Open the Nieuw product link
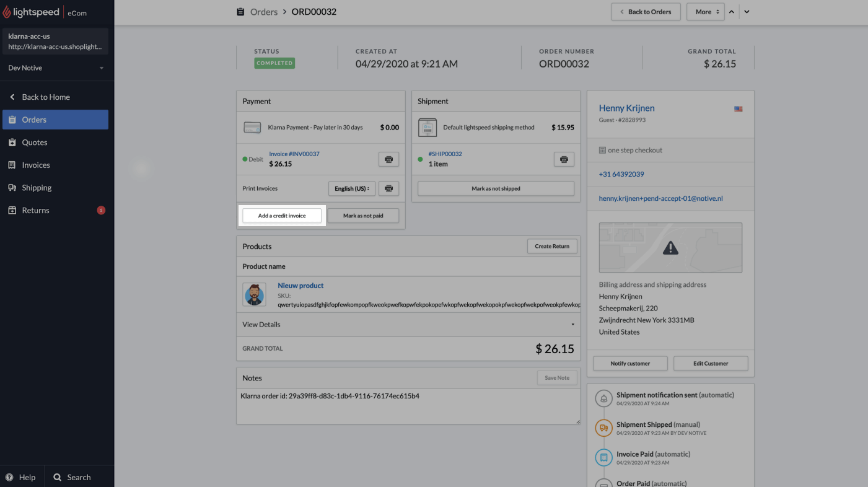The image size is (868, 487). click(300, 285)
